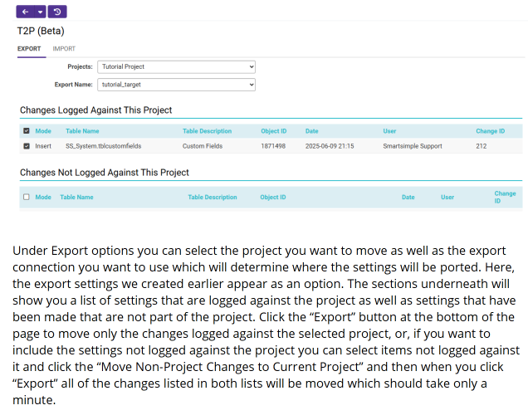Open the back button dropdown arrow
528x420 pixels.
40,12
